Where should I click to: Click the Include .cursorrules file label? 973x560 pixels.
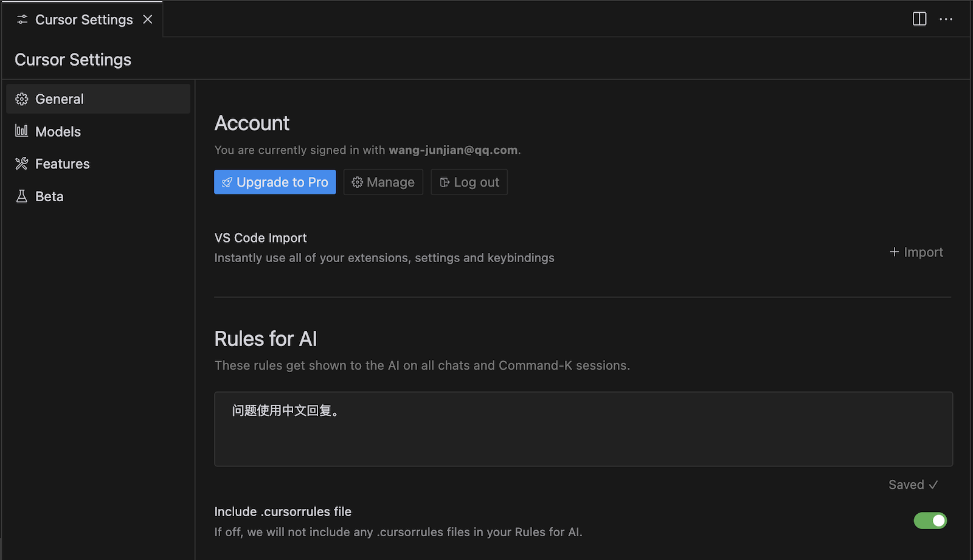point(283,511)
